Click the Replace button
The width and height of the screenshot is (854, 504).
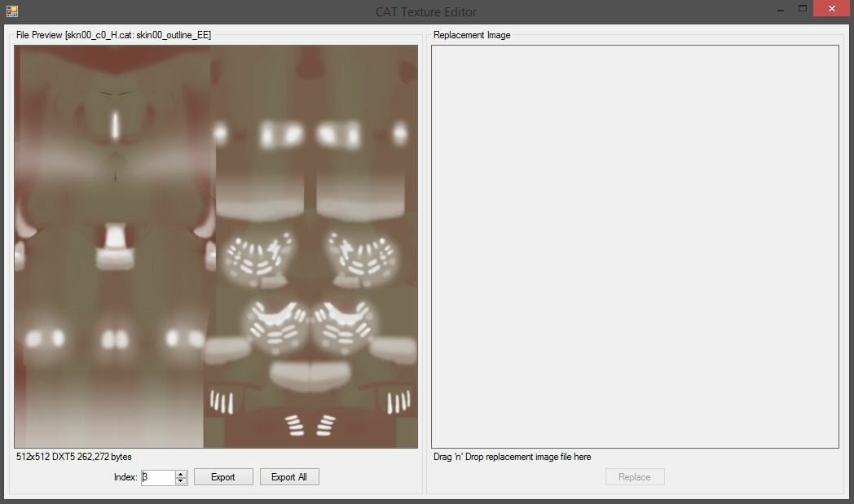coord(635,477)
